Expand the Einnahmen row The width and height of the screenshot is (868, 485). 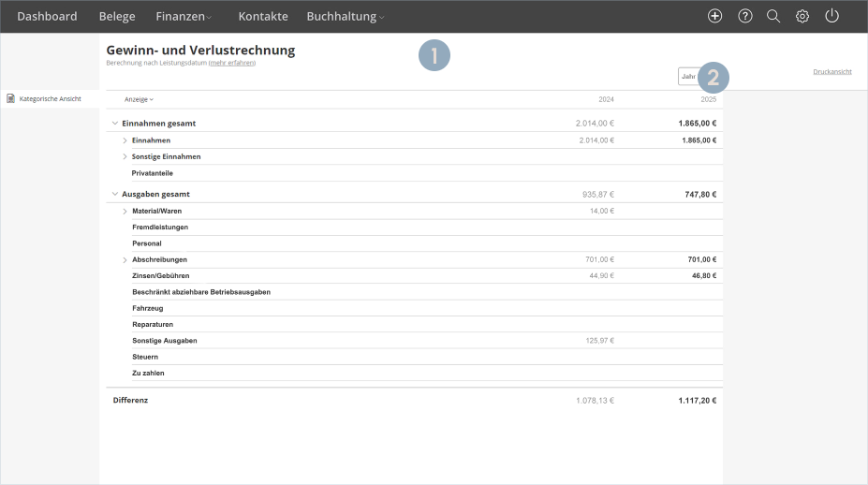coord(125,140)
